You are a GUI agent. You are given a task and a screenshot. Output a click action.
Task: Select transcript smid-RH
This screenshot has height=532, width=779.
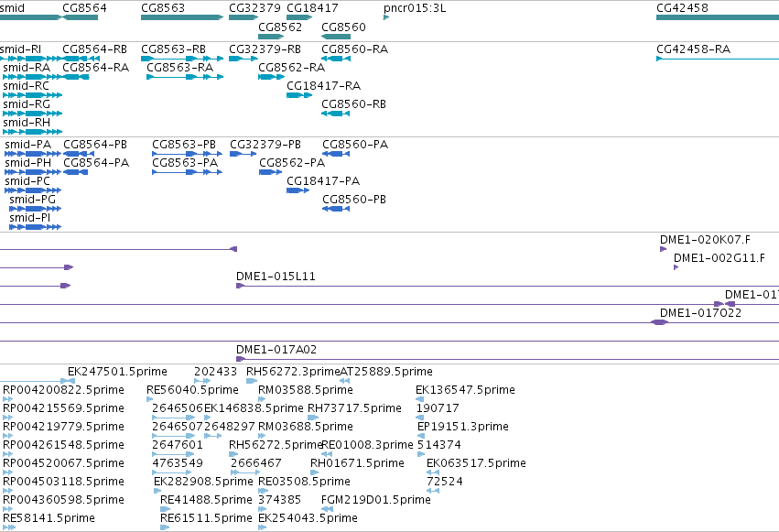(x=27, y=123)
